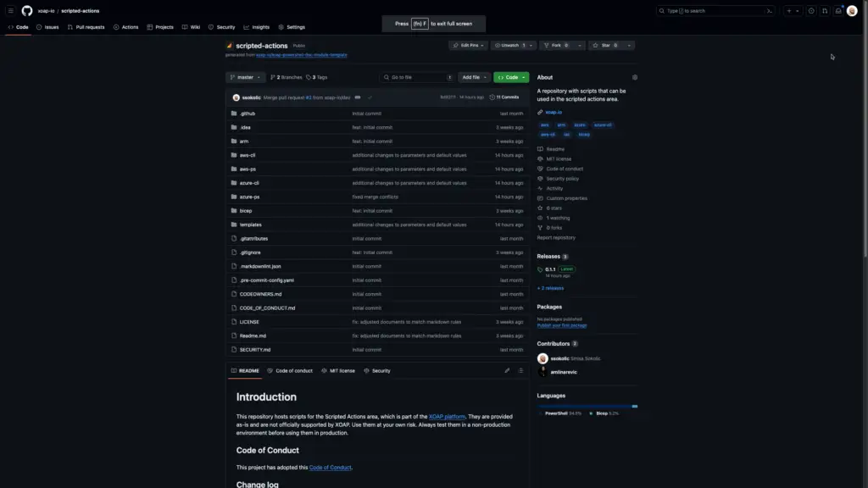Open the Wiki tab

(191, 26)
